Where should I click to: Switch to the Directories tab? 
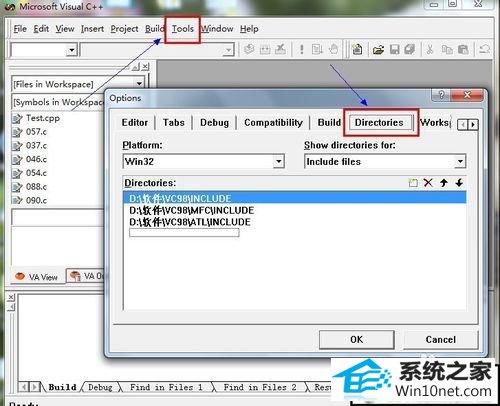pyautogui.click(x=379, y=122)
